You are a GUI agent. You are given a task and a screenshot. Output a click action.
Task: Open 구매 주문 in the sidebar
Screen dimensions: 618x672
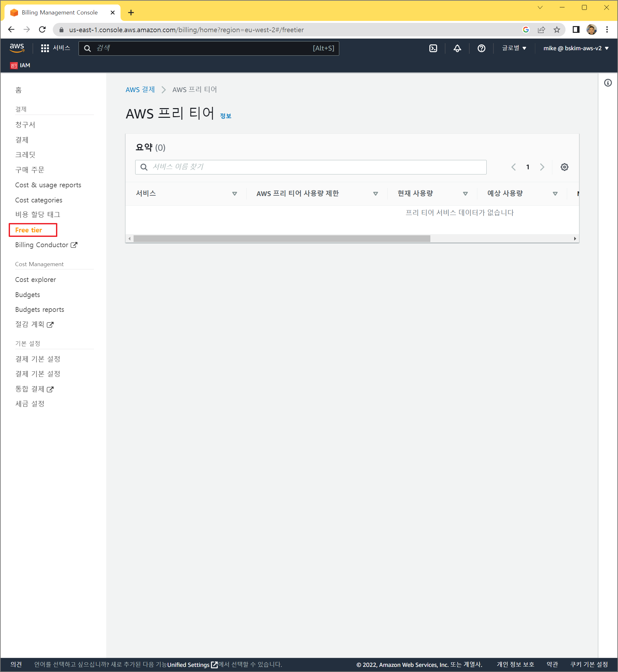click(x=29, y=170)
